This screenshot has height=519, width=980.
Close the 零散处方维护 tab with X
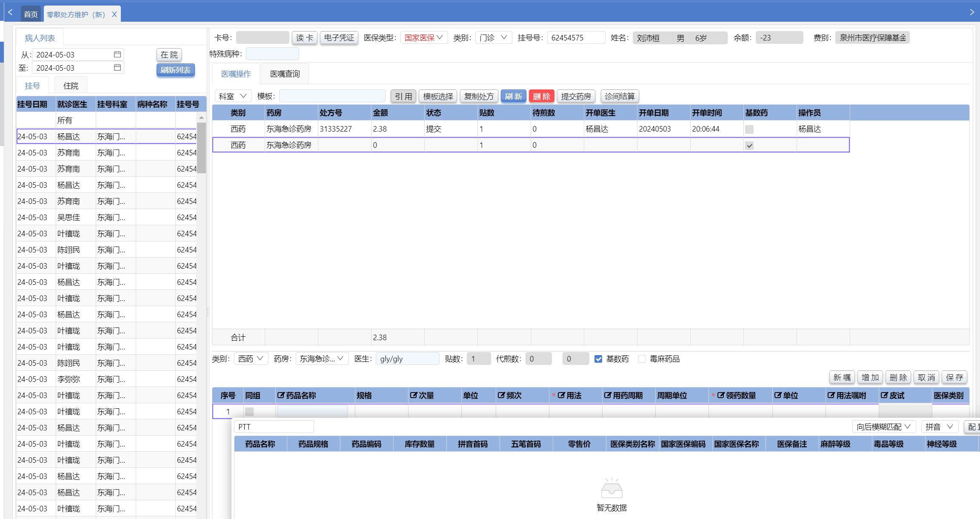114,14
